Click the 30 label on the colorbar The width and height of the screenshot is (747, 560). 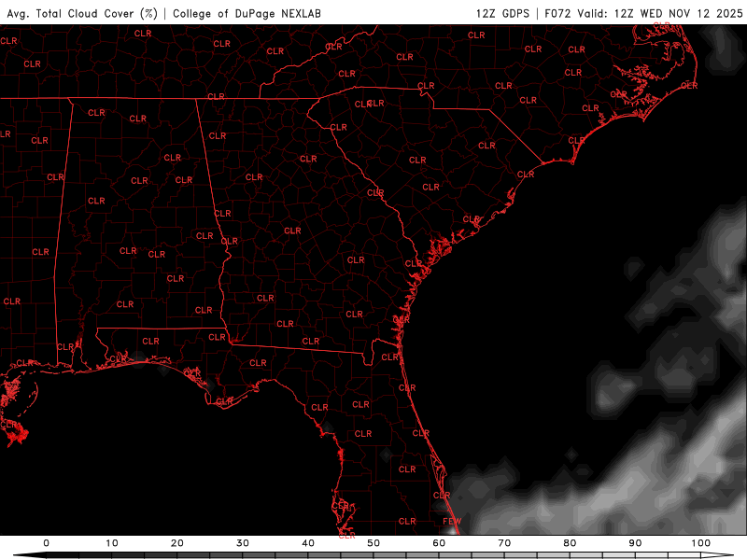pyautogui.click(x=243, y=543)
